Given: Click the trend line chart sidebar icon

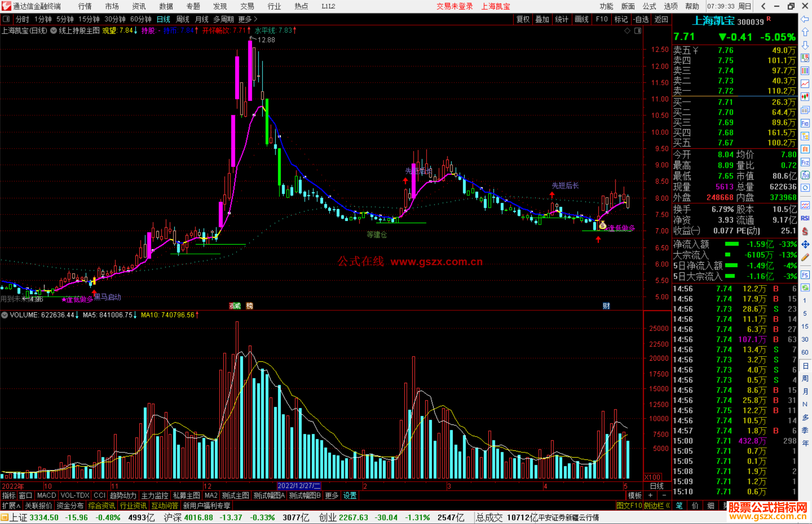Looking at the screenshot, I should [805, 84].
